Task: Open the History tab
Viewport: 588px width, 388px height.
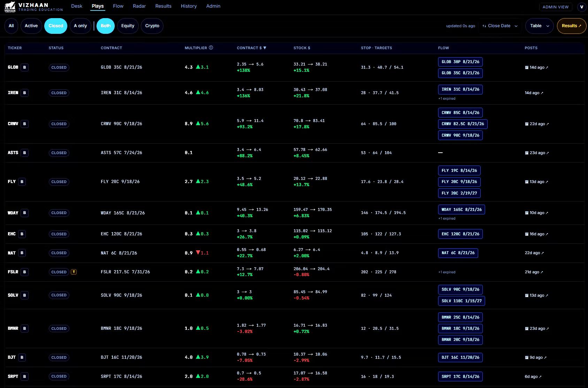Action: pyautogui.click(x=189, y=6)
